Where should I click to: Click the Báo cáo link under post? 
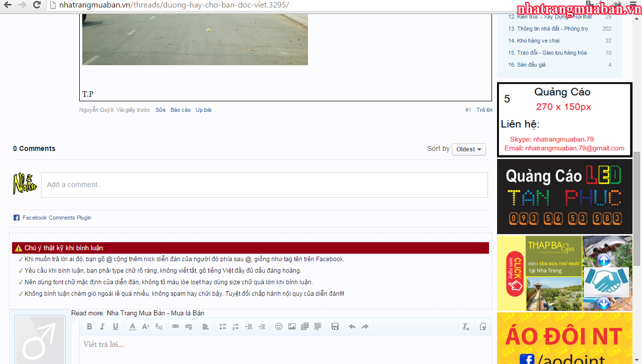(x=181, y=110)
